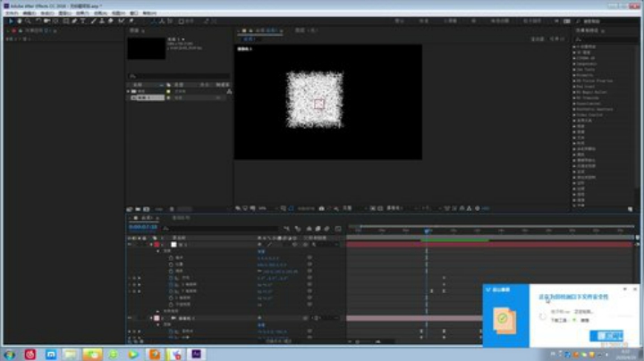Open the Help menu (帮助)
The image size is (644, 361).
(149, 13)
